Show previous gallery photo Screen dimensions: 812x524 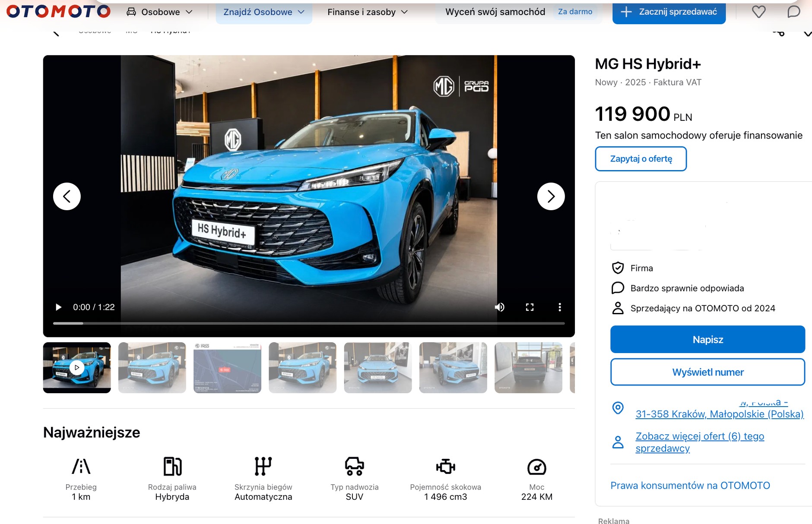(x=67, y=196)
